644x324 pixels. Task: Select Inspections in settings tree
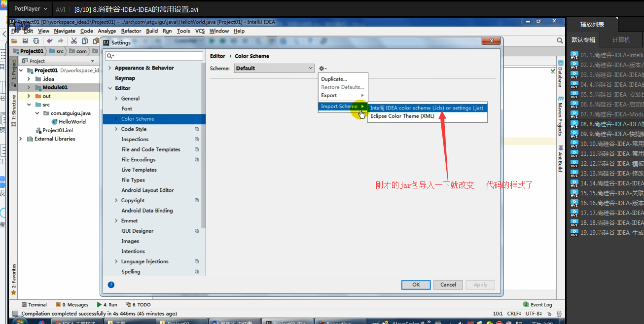(x=135, y=139)
